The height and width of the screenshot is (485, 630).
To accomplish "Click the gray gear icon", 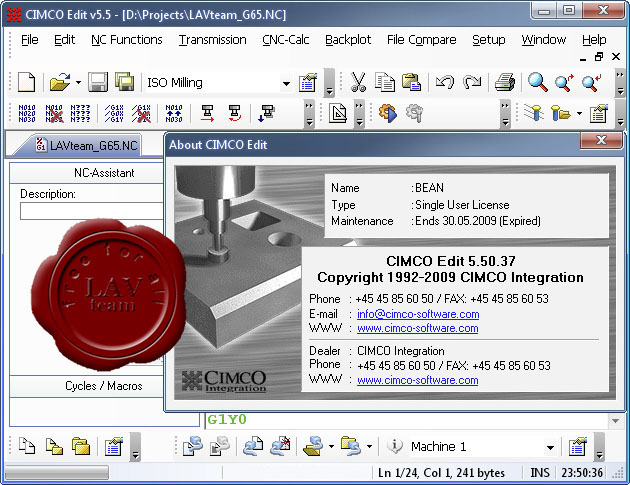I will [x=414, y=113].
